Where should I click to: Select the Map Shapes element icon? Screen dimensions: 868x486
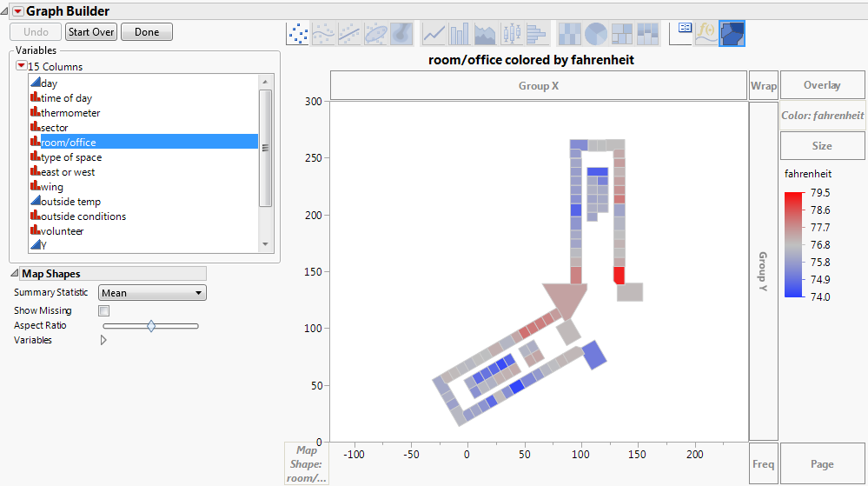click(x=732, y=33)
